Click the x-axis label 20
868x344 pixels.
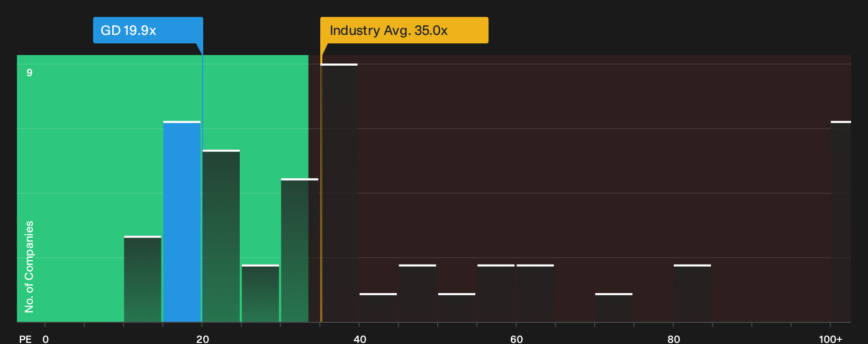pos(203,339)
